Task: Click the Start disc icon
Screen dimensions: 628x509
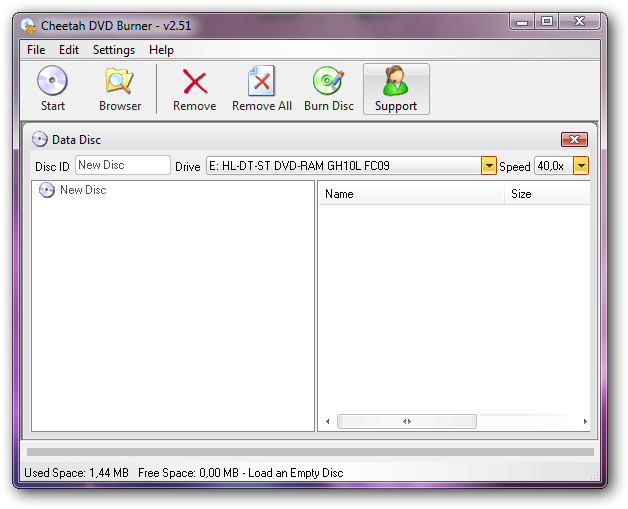Action: pyautogui.click(x=52, y=80)
